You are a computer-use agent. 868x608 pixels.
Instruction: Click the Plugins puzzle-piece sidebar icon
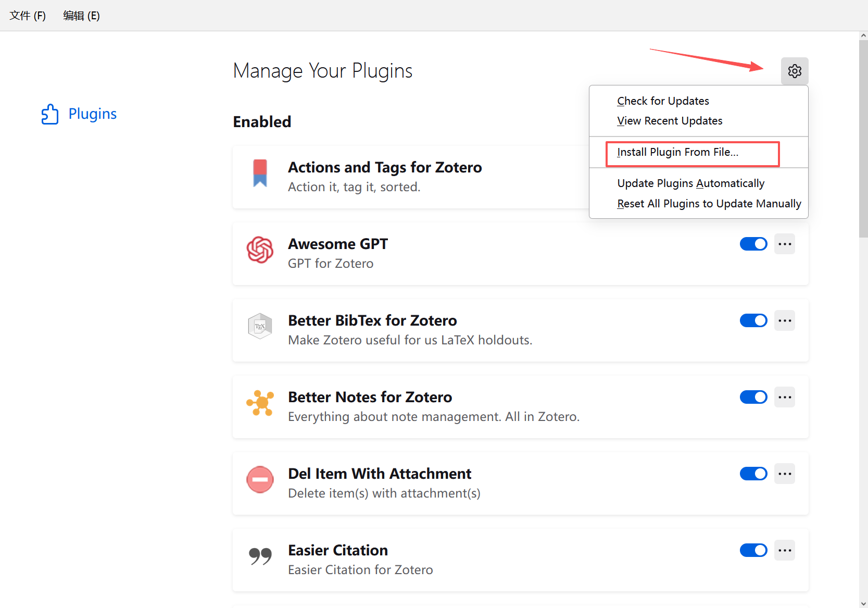[x=50, y=114]
